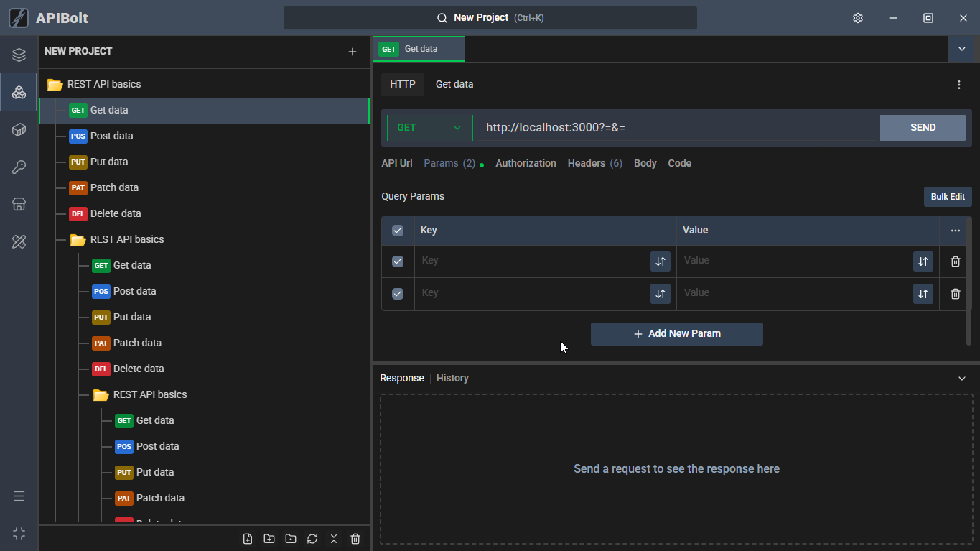
Task: Collapse the Response panel chevron
Action: coord(962,379)
